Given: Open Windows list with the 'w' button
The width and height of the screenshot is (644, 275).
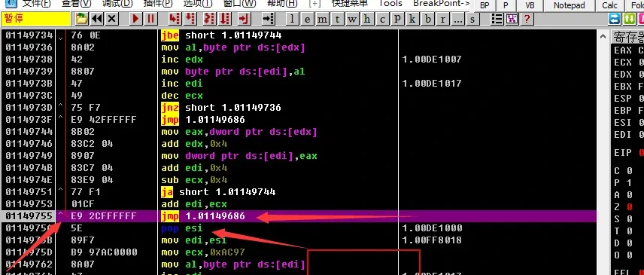Looking at the screenshot, I should coord(352,19).
